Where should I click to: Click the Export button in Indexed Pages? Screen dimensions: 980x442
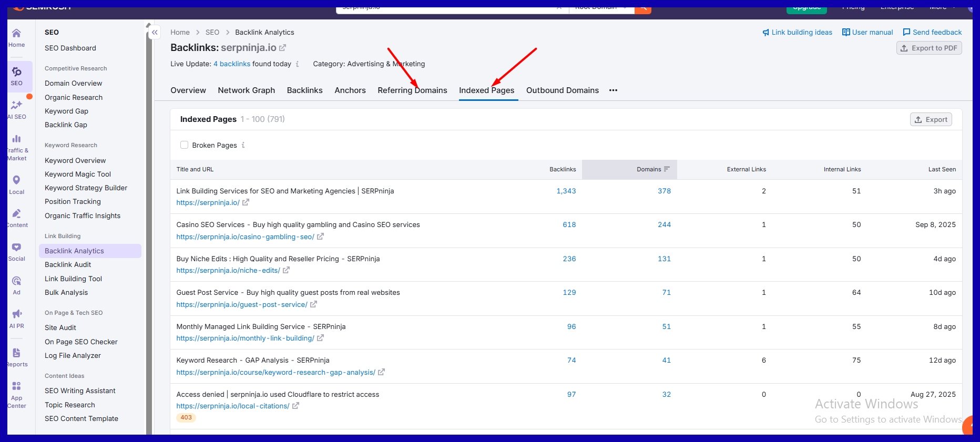tap(931, 120)
